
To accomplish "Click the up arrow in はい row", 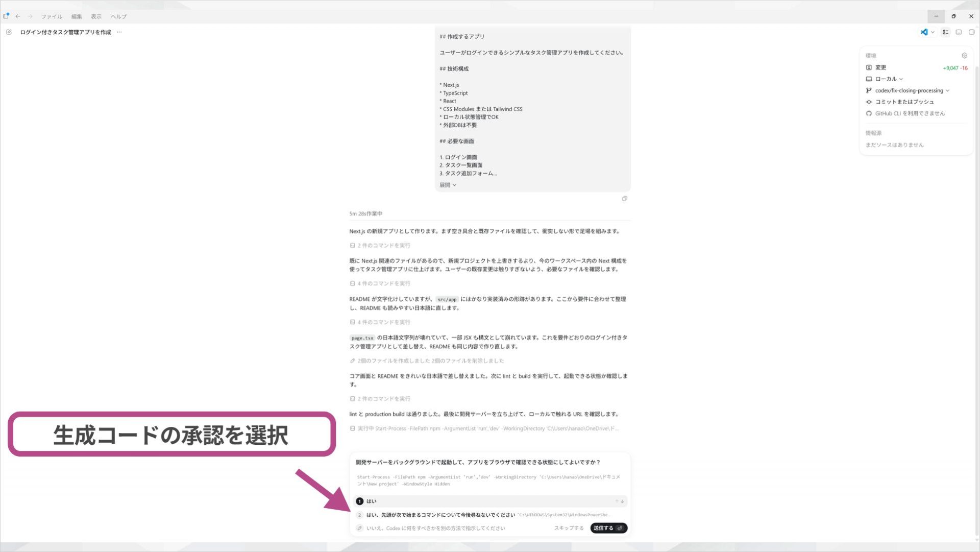I will [x=617, y=501].
